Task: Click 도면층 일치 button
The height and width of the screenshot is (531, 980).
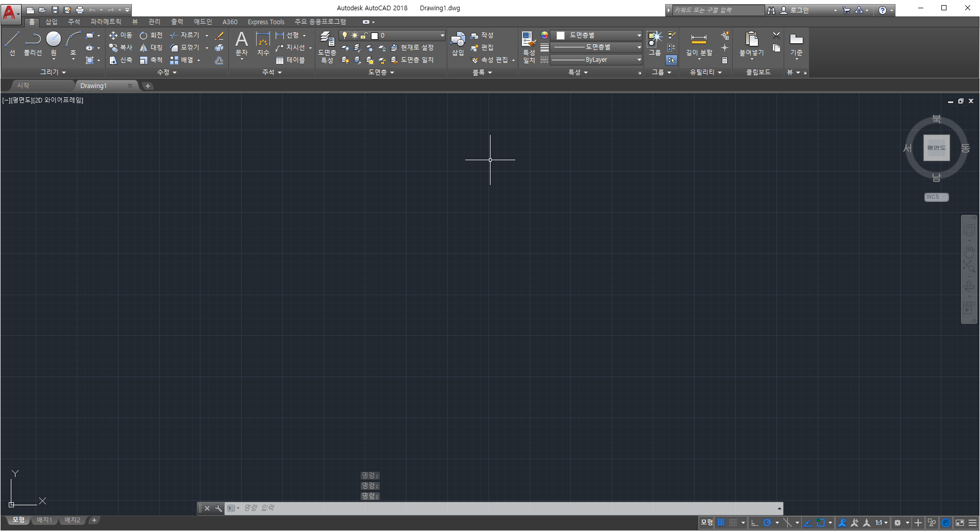Action: coord(412,60)
